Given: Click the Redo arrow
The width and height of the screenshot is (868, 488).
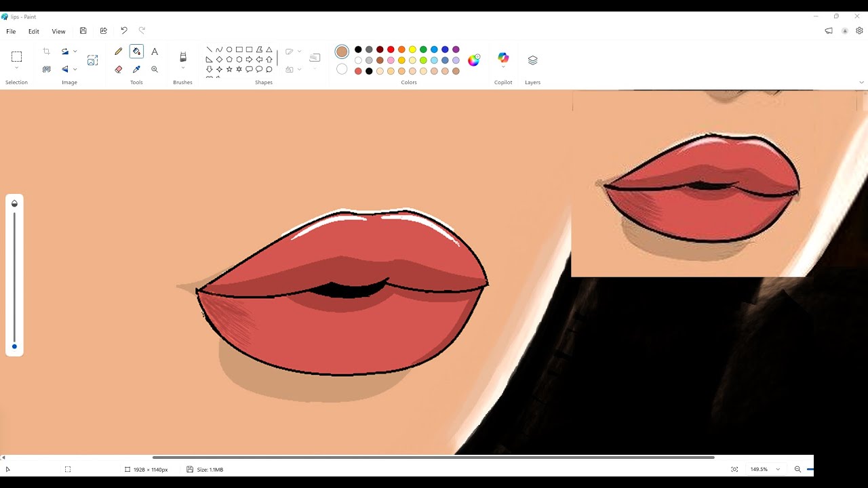Looking at the screenshot, I should click(x=142, y=30).
